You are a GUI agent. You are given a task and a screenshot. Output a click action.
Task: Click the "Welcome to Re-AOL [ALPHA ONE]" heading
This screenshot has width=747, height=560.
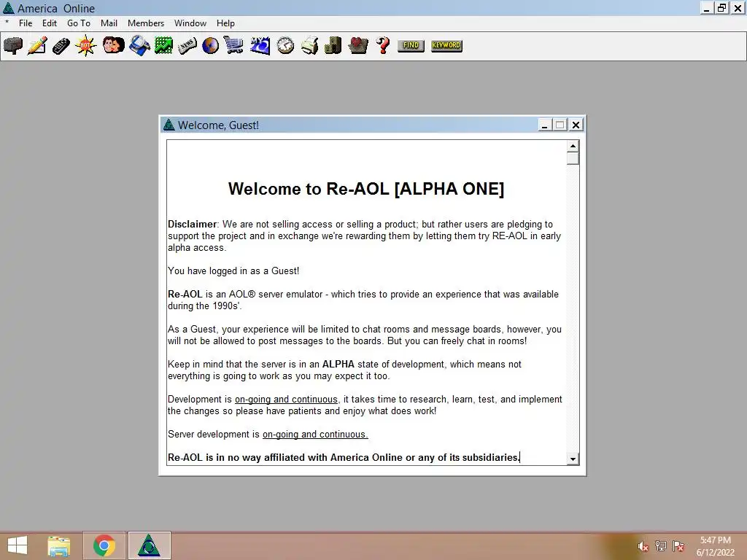point(366,189)
